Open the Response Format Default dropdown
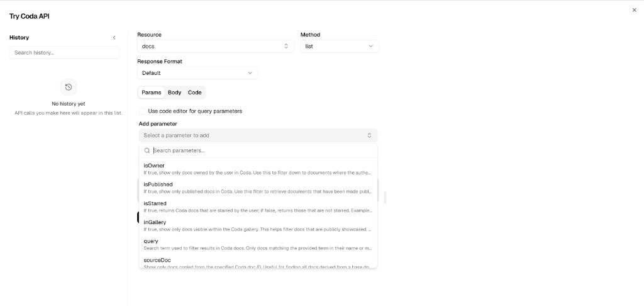 click(197, 73)
